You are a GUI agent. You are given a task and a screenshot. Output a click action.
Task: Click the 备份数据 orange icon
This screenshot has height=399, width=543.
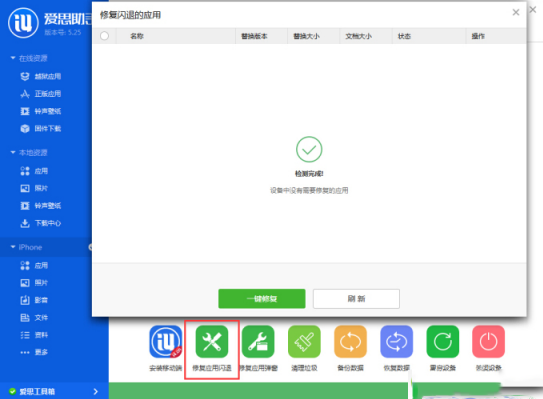[x=350, y=342]
